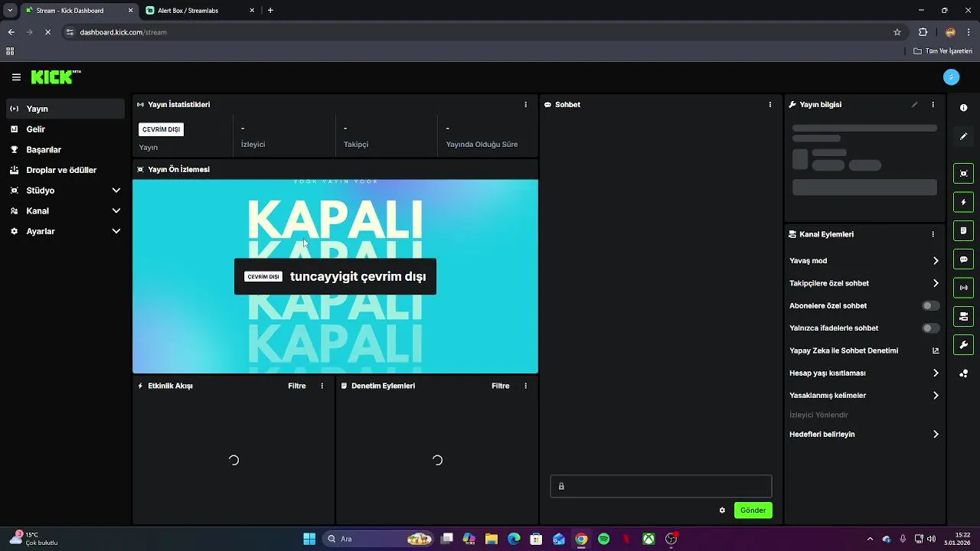Click the chat message input field
Viewport: 980px width, 551px height.
(x=661, y=486)
